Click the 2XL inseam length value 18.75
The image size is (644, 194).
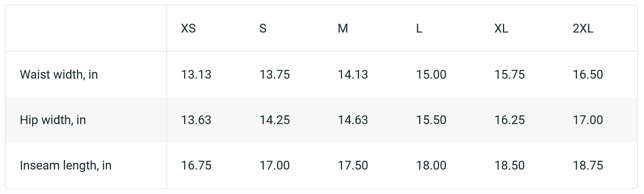pyautogui.click(x=588, y=165)
